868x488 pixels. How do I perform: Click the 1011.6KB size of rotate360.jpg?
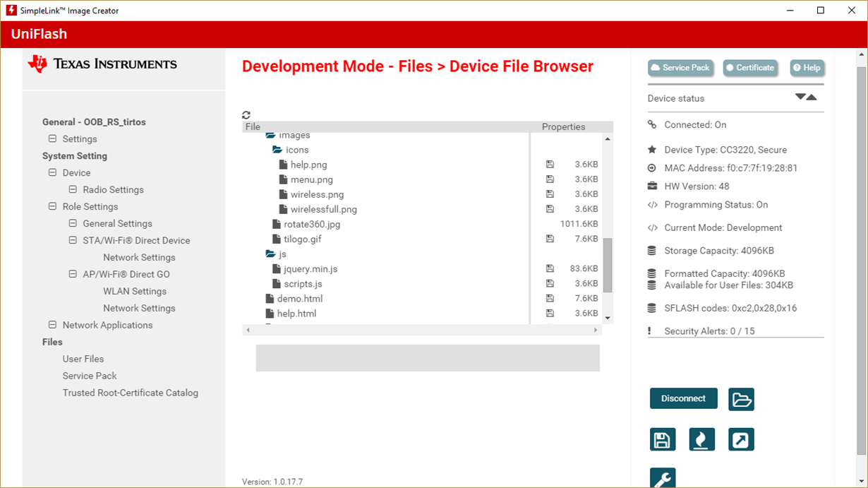tap(579, 224)
